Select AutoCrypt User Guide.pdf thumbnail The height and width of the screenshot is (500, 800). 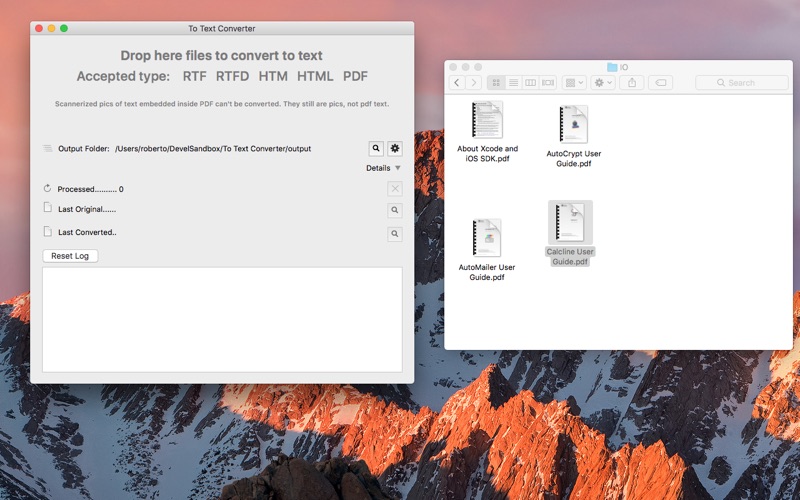[573, 124]
